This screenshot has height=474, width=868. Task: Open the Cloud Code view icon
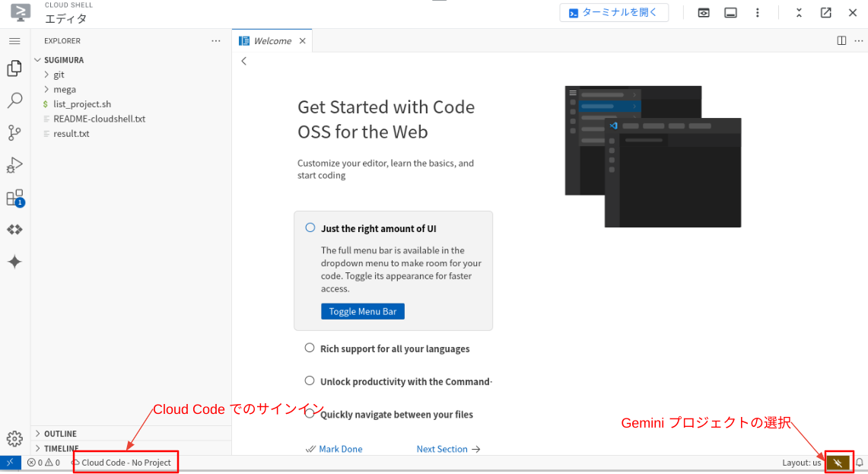pyautogui.click(x=14, y=229)
